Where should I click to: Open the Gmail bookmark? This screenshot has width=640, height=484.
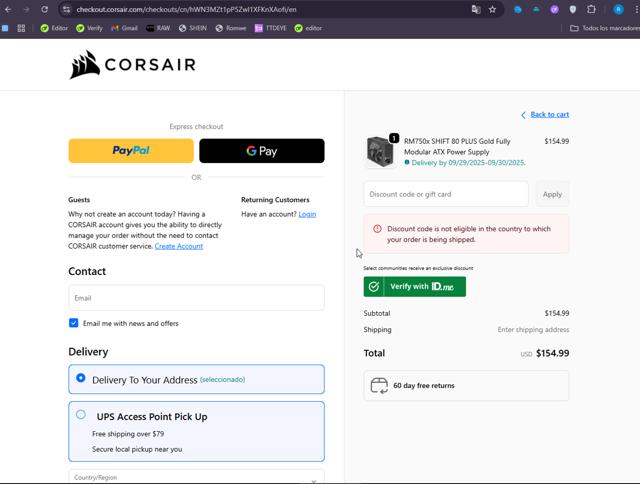pyautogui.click(x=124, y=28)
